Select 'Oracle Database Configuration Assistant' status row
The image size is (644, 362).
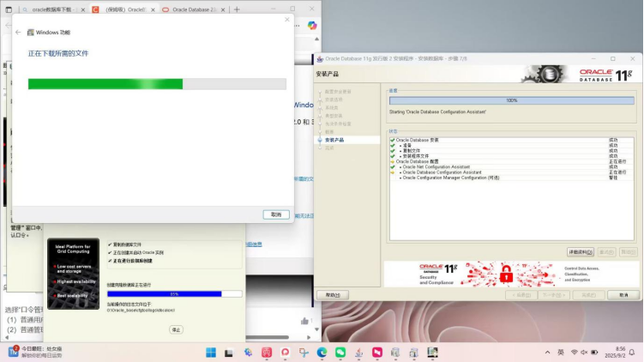click(511, 172)
